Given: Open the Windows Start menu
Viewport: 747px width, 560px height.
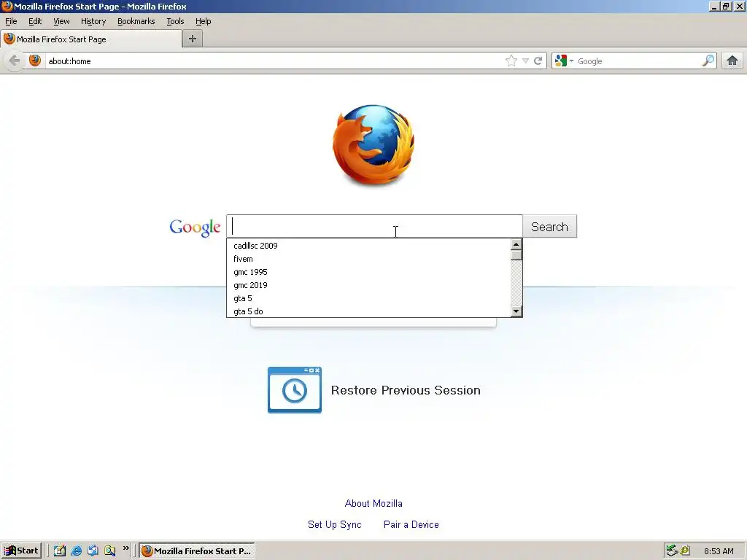Looking at the screenshot, I should click(21, 551).
